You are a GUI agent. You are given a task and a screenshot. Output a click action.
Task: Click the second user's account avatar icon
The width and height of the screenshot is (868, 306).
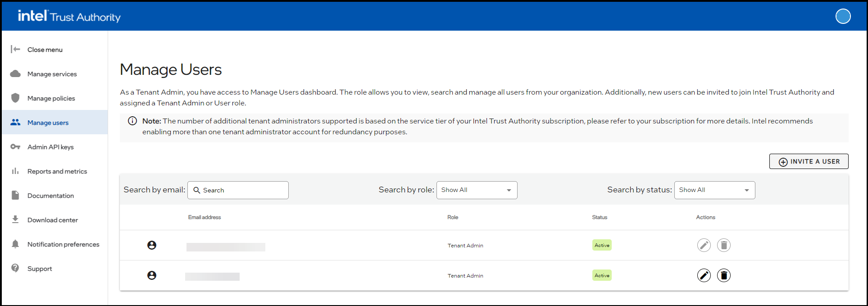152,275
